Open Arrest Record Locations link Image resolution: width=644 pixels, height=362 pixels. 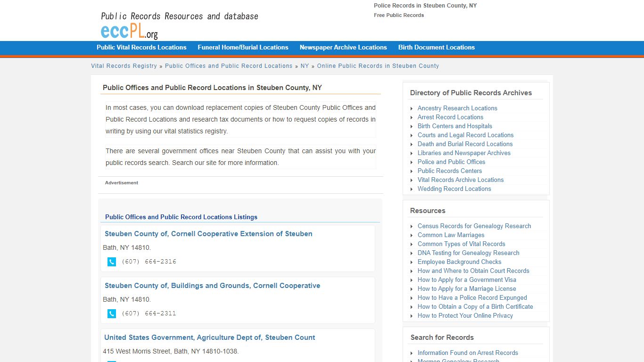(x=450, y=117)
